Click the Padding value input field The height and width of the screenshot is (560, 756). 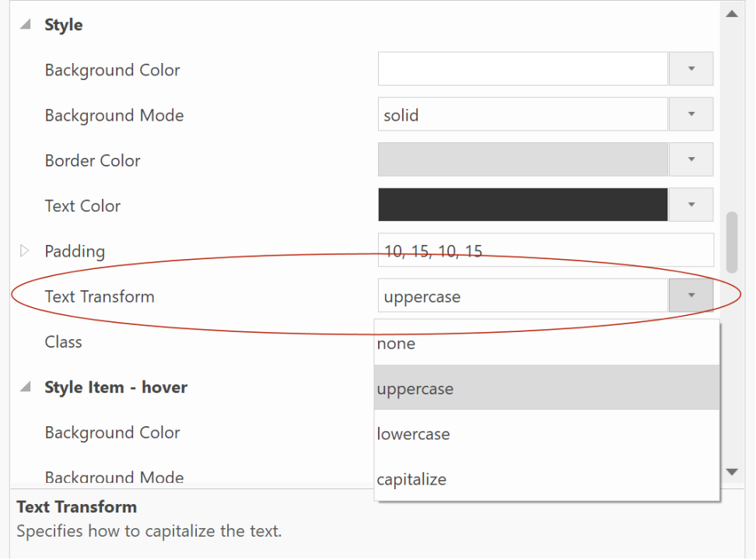click(x=545, y=250)
